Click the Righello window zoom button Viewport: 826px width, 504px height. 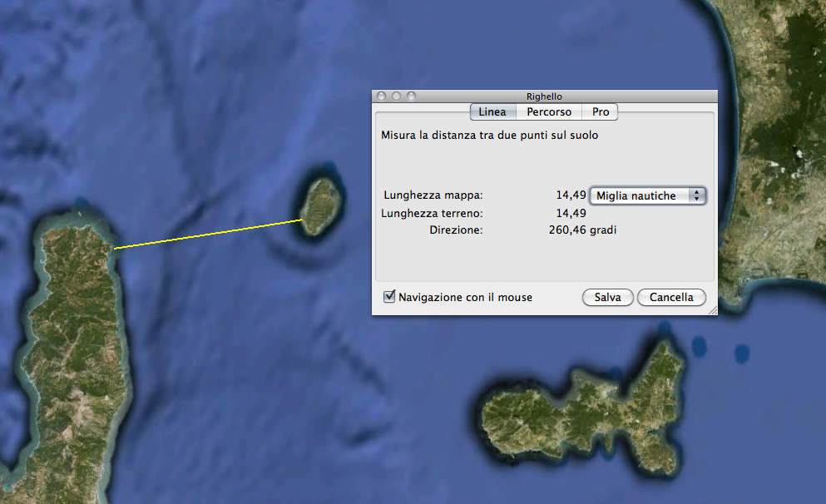[x=412, y=96]
